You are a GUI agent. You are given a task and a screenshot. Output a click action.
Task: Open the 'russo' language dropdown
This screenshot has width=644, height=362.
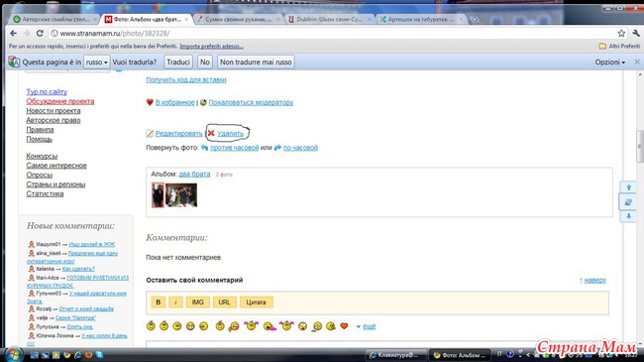96,62
